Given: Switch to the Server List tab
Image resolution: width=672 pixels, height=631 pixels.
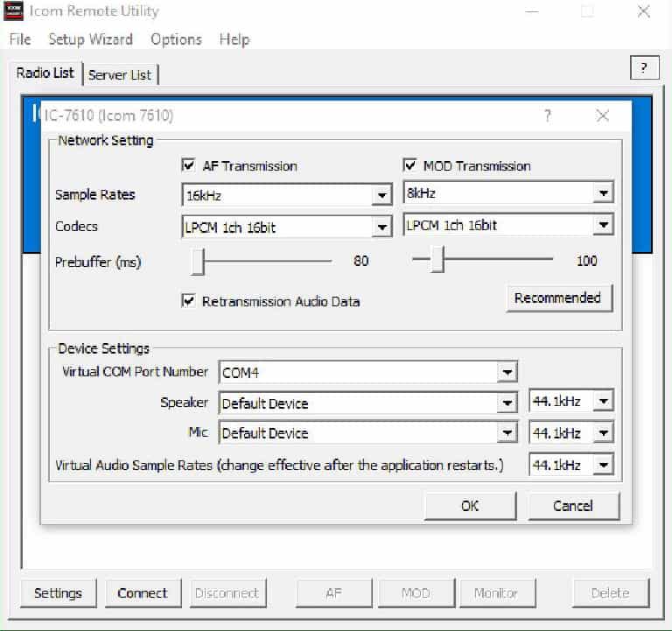Looking at the screenshot, I should click(x=120, y=74).
